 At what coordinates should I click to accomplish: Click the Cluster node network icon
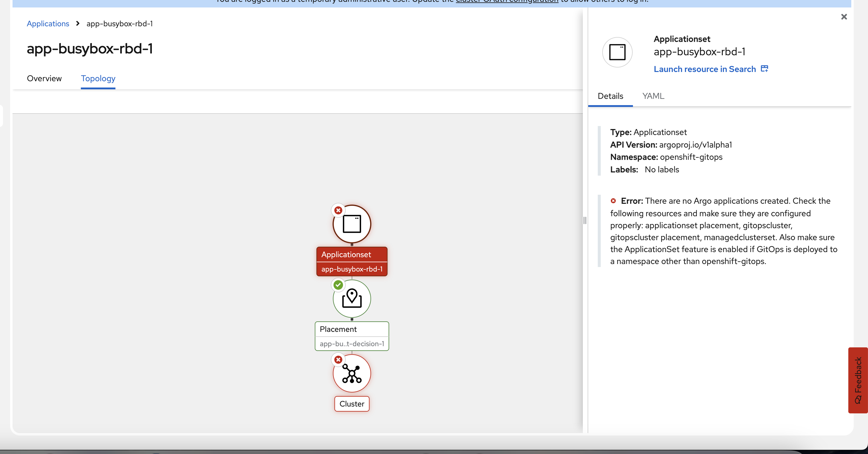tap(352, 373)
